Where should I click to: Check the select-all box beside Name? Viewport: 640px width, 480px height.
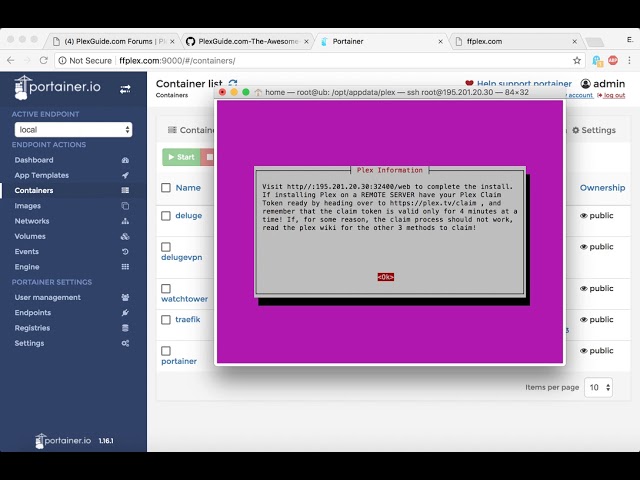(x=166, y=188)
